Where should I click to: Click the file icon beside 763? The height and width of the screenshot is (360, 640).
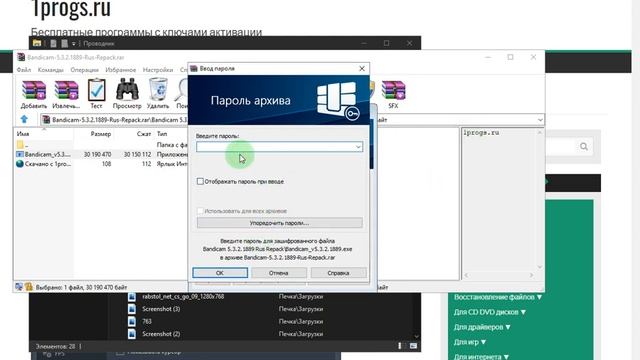[132, 322]
